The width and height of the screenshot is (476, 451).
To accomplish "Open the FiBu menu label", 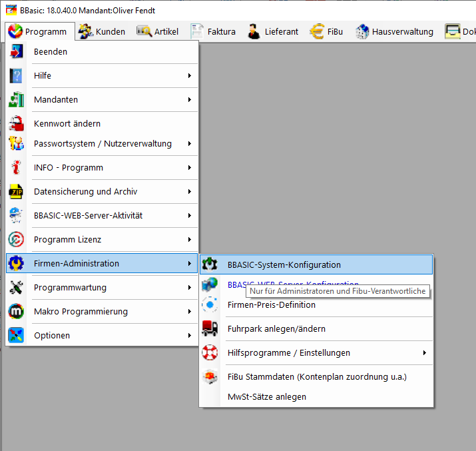I will click(x=335, y=31).
